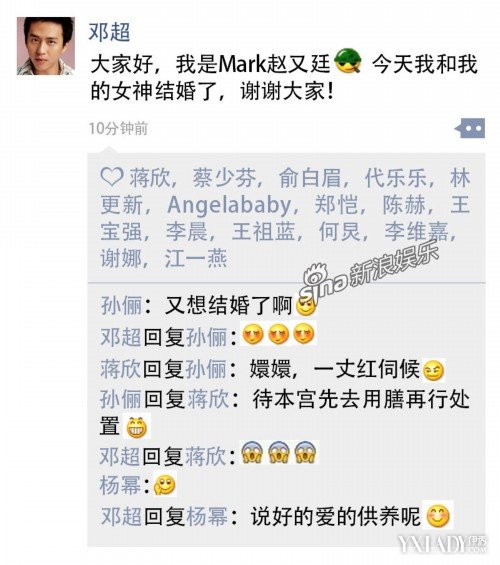This screenshot has height=565, width=500.
Task: Tap the grinning emoji after 置
Action: (137, 427)
